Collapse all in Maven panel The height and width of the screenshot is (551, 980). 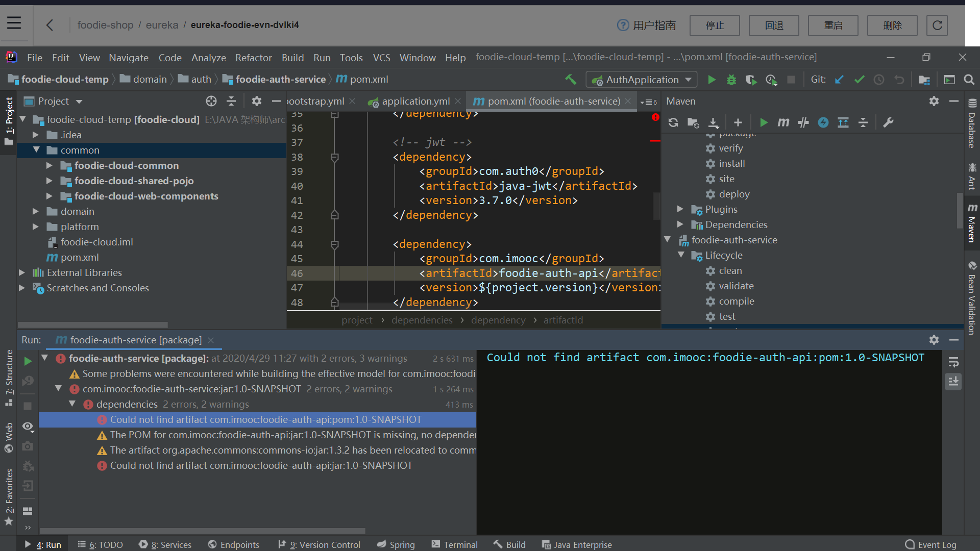(863, 122)
